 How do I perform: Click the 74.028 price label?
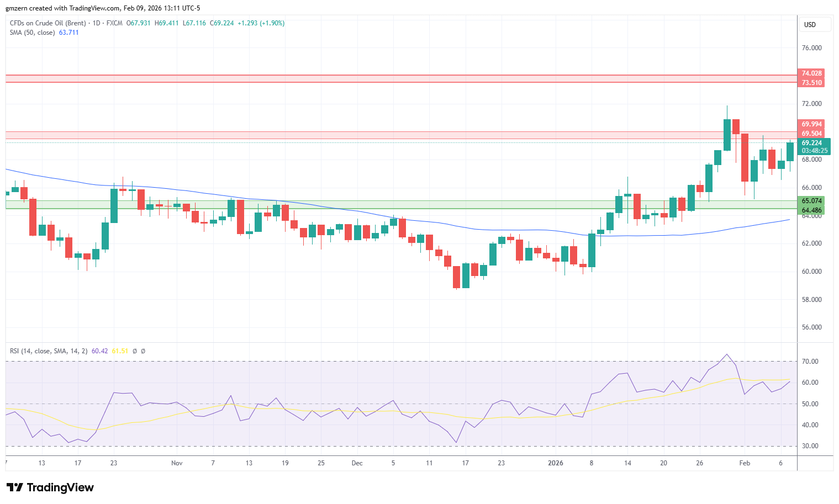pyautogui.click(x=811, y=73)
